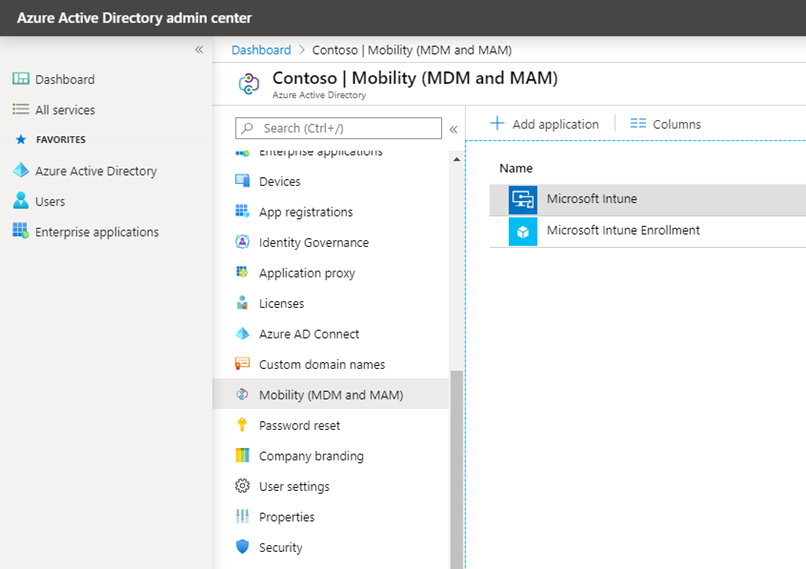The image size is (806, 569).
Task: Click the Dashboard icon in the left sidebar
Action: pos(21,79)
